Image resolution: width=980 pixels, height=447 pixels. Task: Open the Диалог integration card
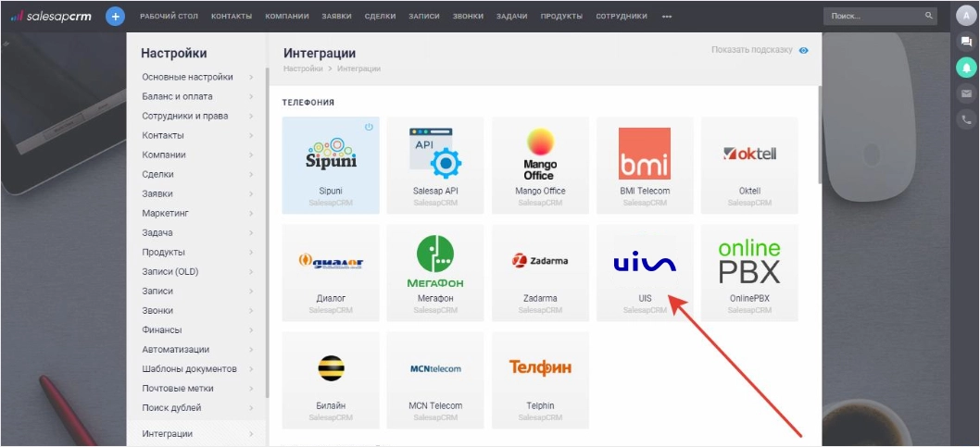[331, 273]
